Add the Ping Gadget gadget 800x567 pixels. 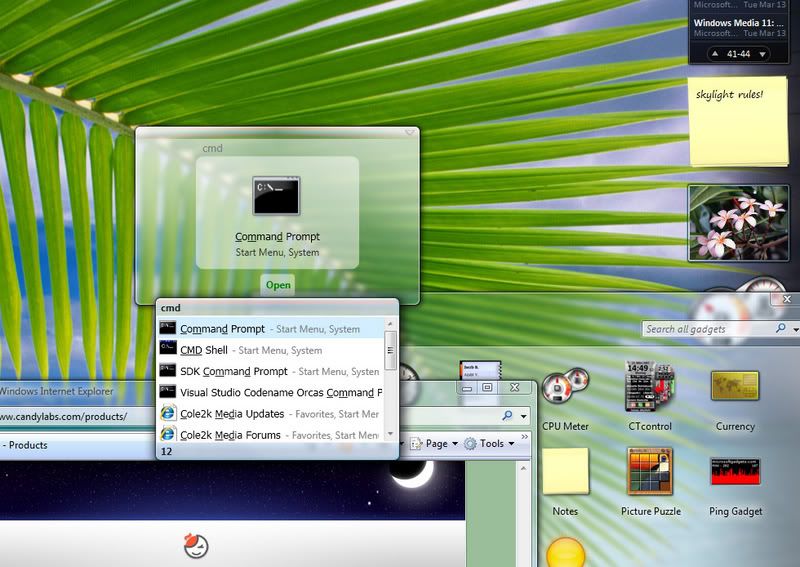point(735,486)
